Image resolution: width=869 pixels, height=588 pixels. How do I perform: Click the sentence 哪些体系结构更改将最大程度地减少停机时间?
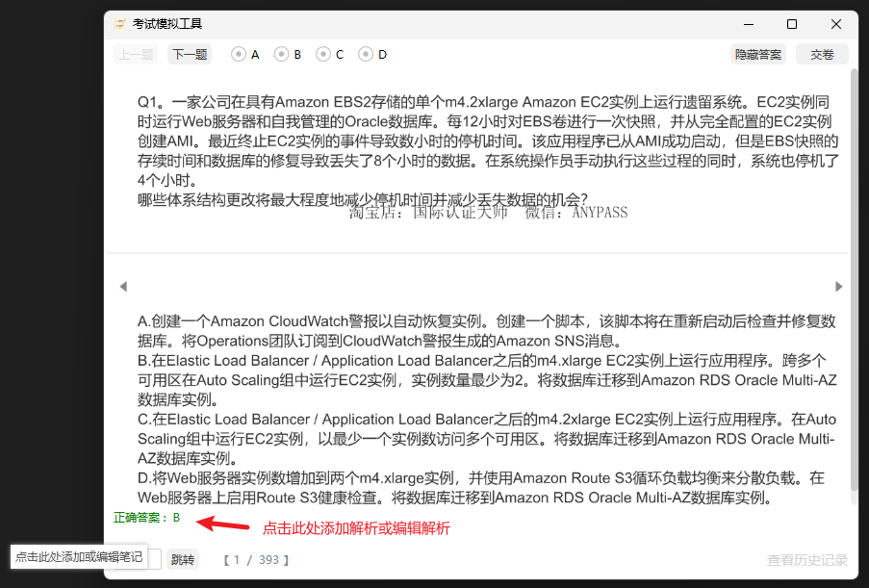tap(363, 199)
